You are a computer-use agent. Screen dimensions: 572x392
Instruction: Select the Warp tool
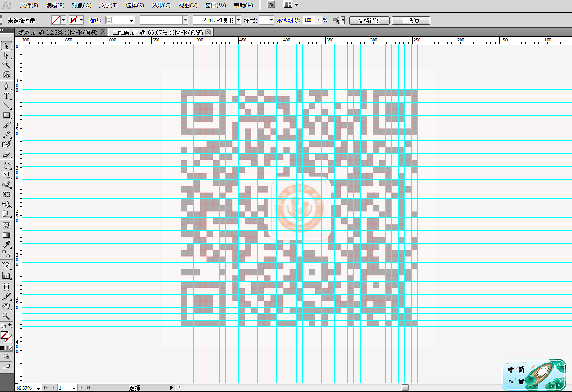pyautogui.click(x=6, y=185)
